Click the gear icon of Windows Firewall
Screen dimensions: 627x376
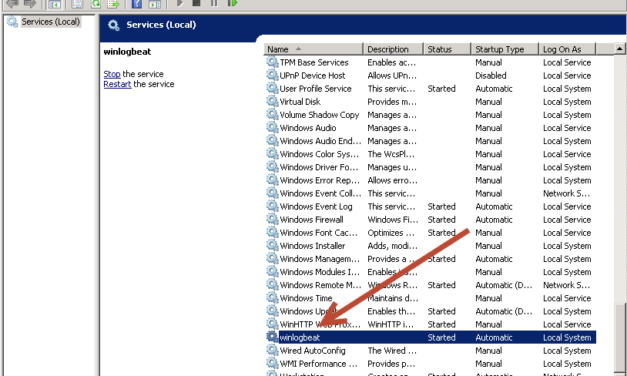272,219
